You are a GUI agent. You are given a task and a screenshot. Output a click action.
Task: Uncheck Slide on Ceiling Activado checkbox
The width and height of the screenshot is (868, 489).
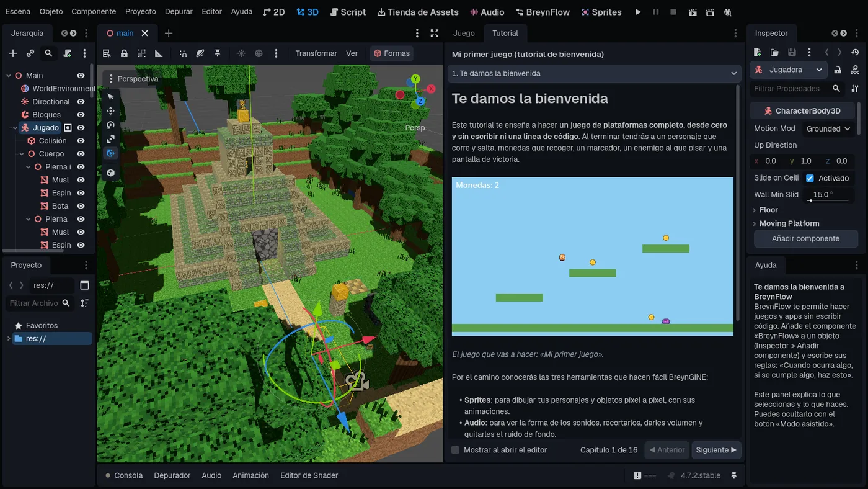point(810,178)
